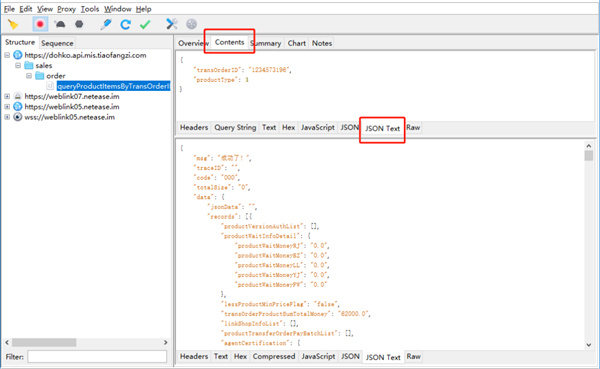
Task: Open request Headers tab
Action: (x=194, y=127)
